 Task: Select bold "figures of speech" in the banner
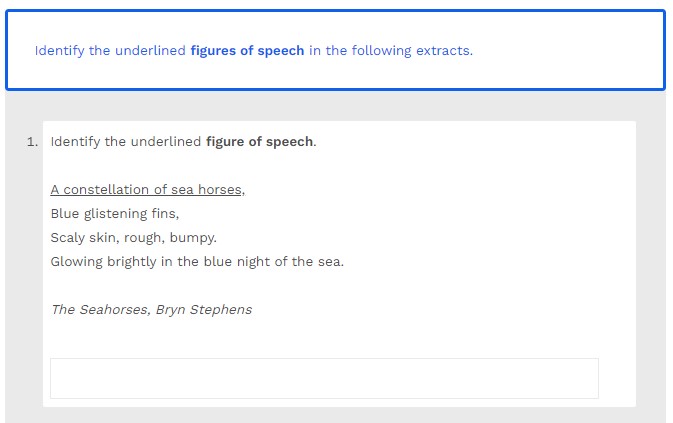pos(247,50)
